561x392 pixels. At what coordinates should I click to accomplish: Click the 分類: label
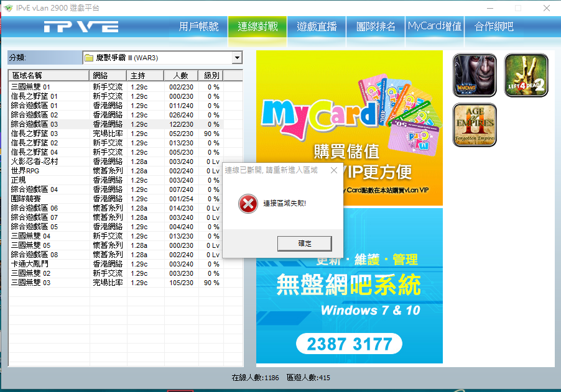17,58
